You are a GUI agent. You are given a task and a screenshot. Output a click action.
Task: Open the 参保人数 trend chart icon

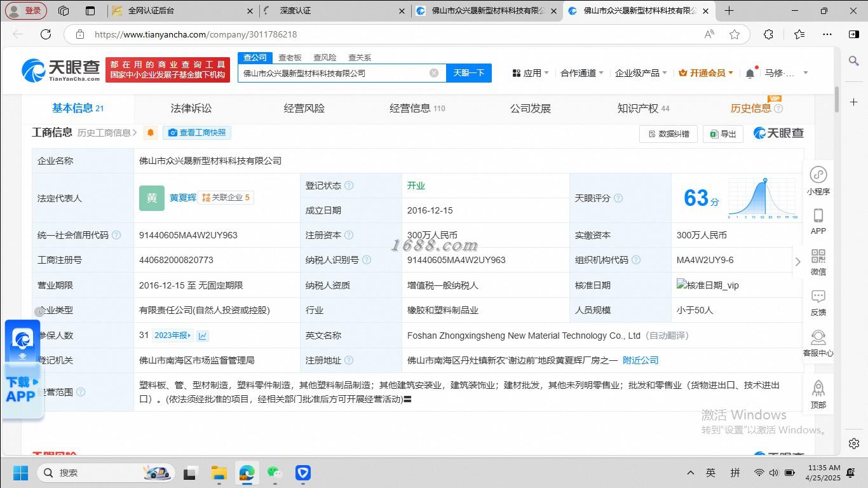[203, 335]
